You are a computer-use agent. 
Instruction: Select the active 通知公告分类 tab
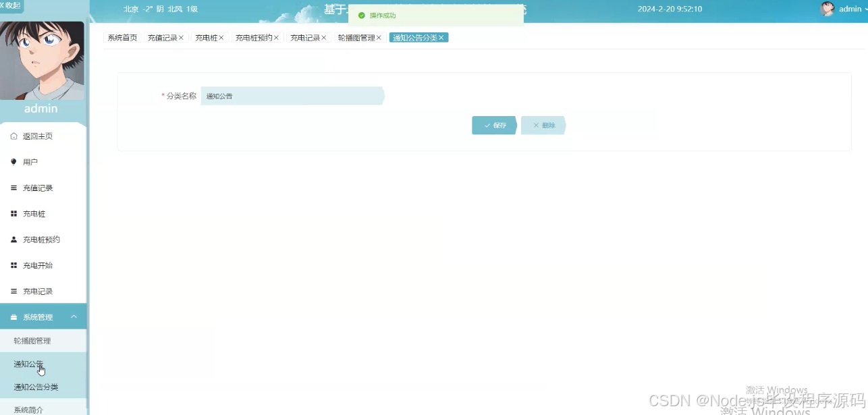click(418, 38)
